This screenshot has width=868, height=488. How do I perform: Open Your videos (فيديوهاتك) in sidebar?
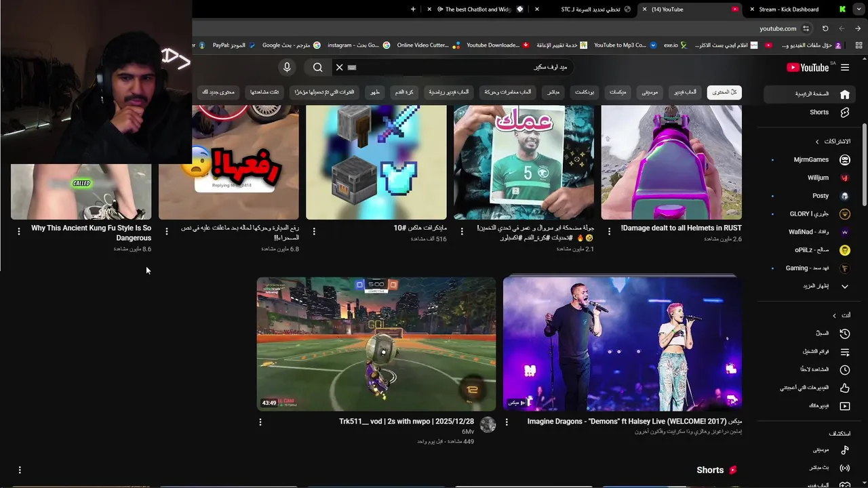click(810, 406)
